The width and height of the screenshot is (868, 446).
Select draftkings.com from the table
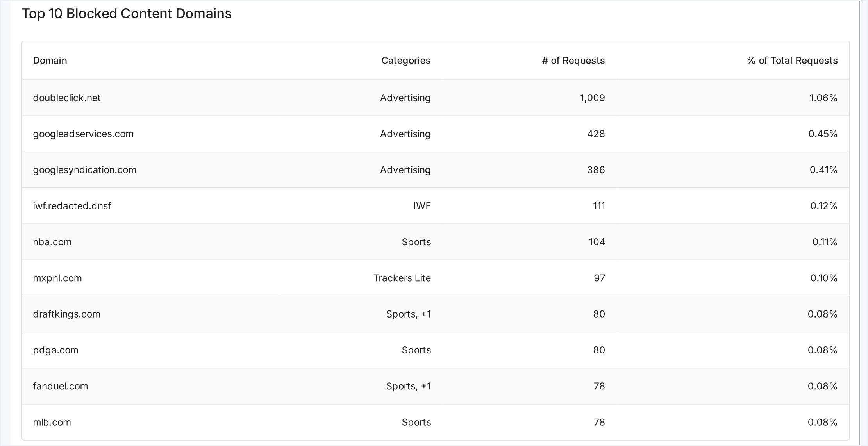[x=66, y=314]
